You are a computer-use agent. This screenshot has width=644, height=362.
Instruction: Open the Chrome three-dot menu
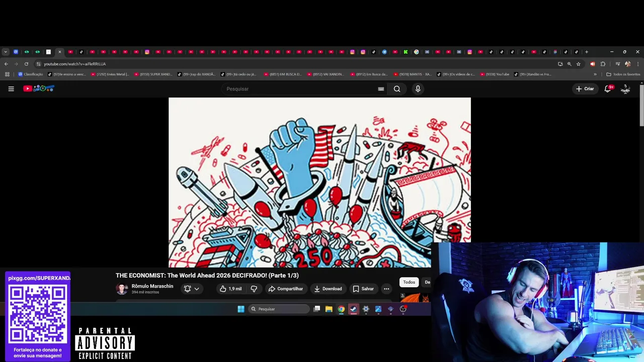click(638, 64)
